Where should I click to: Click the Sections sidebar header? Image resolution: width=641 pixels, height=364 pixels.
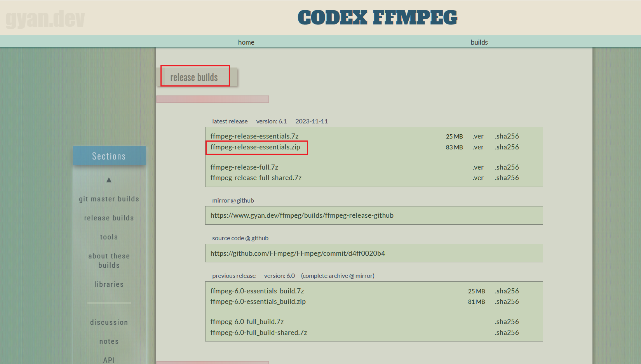[109, 156]
